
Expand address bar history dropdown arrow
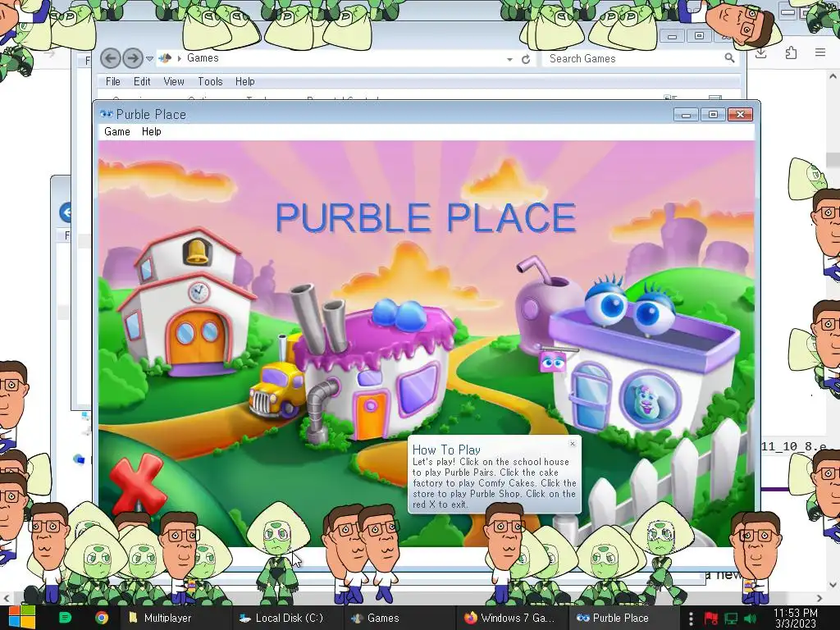[509, 59]
